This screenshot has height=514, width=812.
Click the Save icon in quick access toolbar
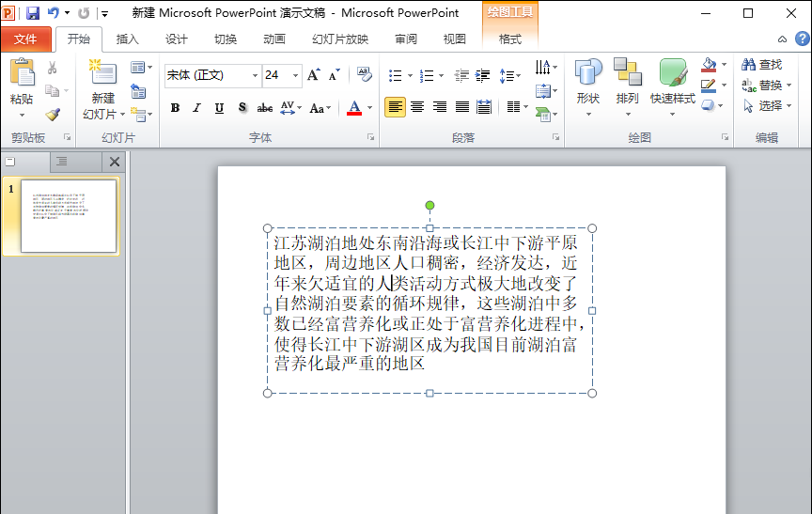click(33, 13)
